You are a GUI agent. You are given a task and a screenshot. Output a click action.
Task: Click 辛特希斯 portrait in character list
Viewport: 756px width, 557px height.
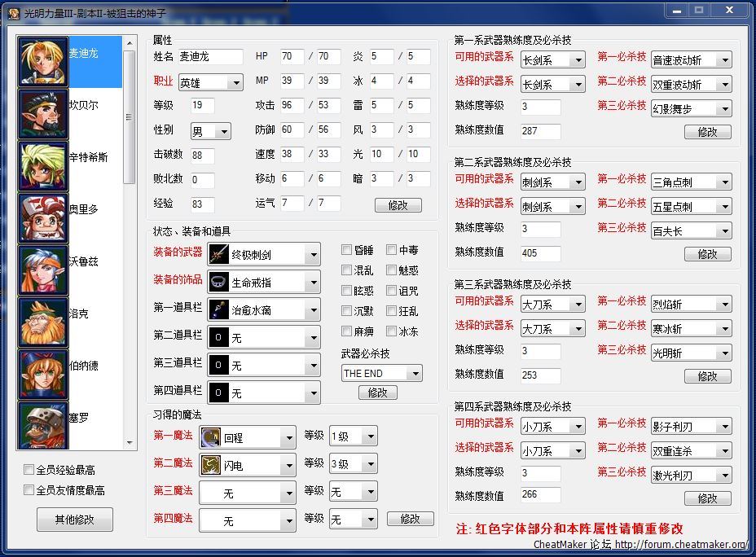tap(42, 166)
